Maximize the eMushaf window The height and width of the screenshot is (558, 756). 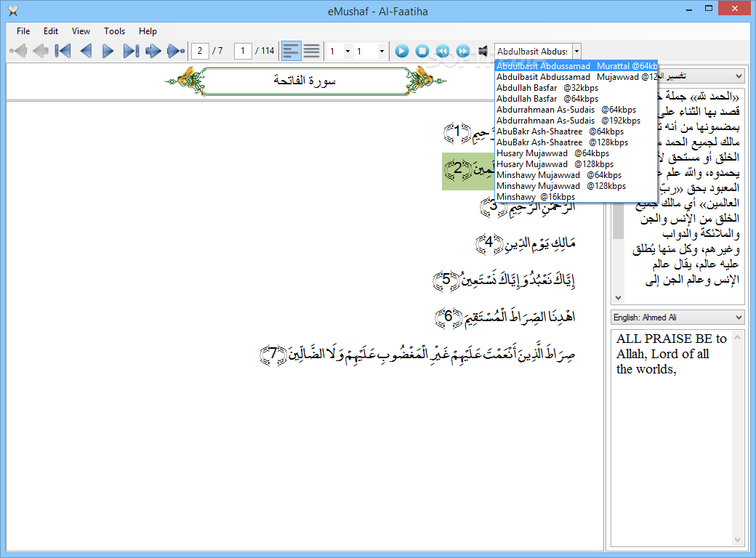pyautogui.click(x=708, y=9)
